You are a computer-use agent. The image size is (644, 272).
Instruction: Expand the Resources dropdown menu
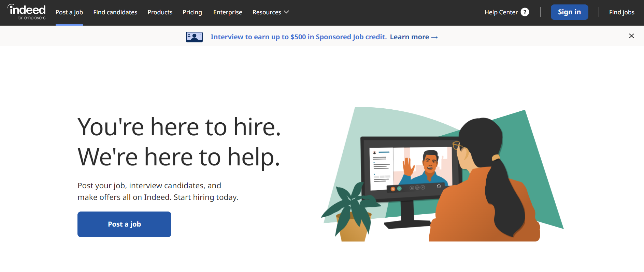(271, 12)
